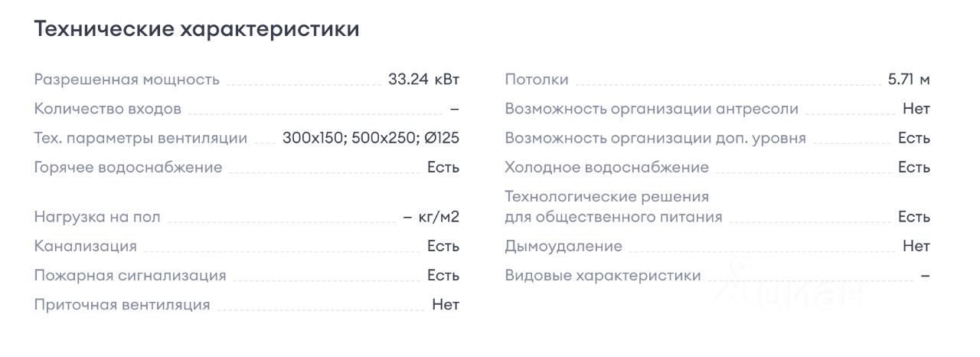The width and height of the screenshot is (980, 357).
Task: Click the Пожарная сигнализация label
Action: tap(130, 275)
